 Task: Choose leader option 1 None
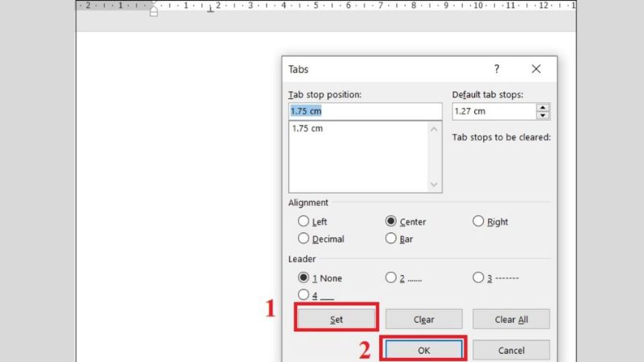303,278
